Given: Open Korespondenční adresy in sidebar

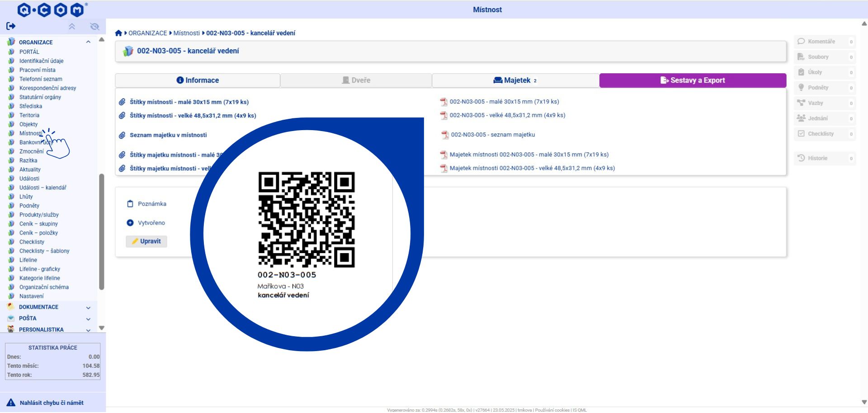Looking at the screenshot, I should coord(47,88).
